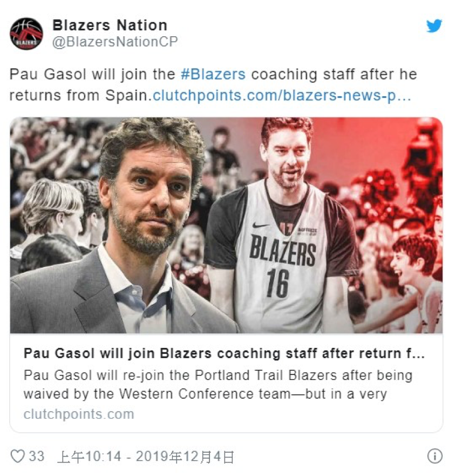455x476 pixels.
Task: Click tweet text 'returns from Spain.'
Action: [x=81, y=96]
